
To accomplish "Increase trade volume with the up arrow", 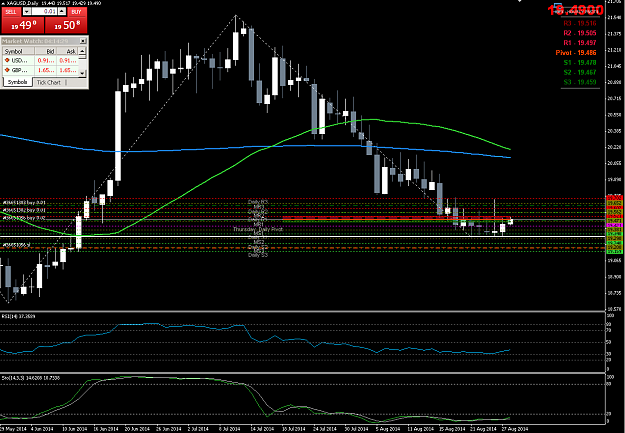I will click(62, 12).
